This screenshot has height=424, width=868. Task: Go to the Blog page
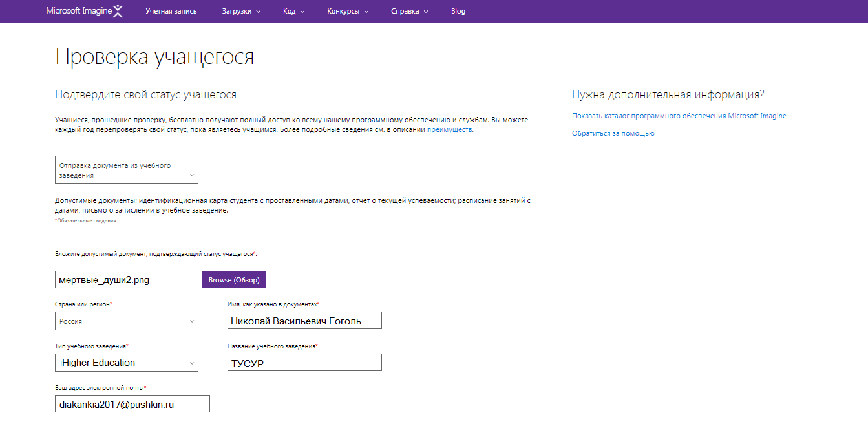(458, 12)
